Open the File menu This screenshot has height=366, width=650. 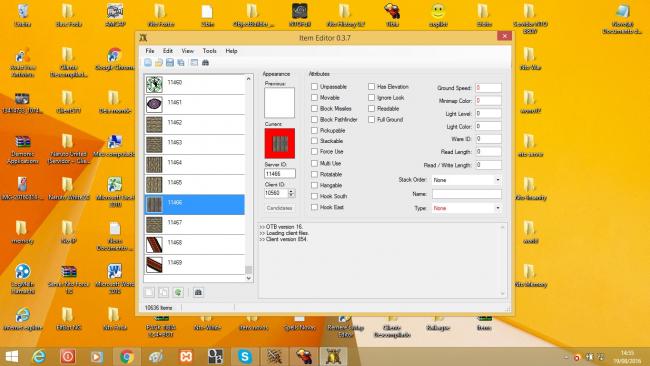(x=150, y=51)
